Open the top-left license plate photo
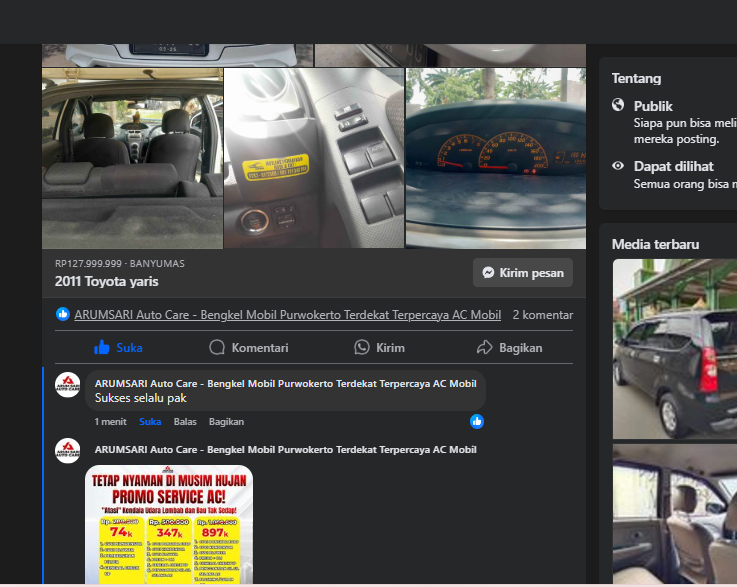This screenshot has height=587, width=737. (x=177, y=55)
